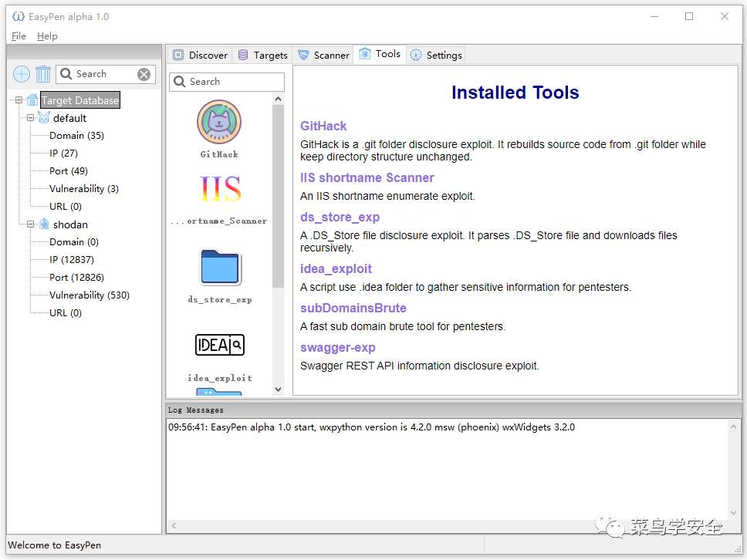Click the tool list scroll down arrow
Viewport: 747px width, 560px height.
[x=279, y=389]
